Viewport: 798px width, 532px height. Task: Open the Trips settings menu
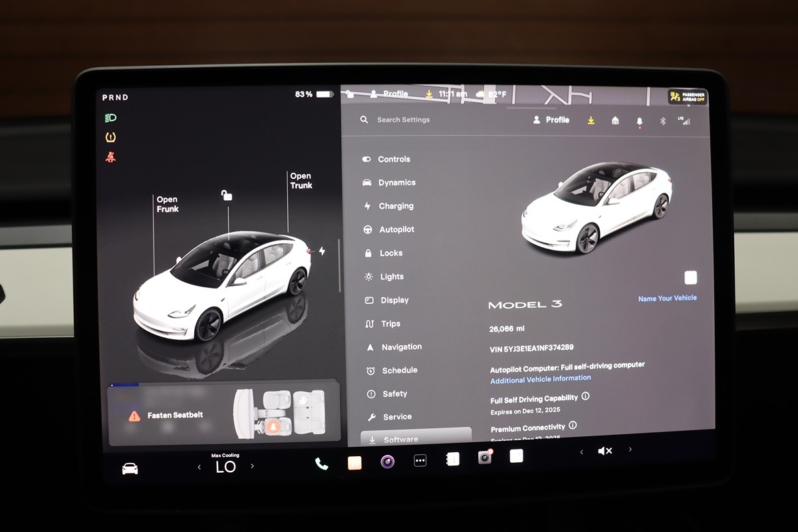click(x=382, y=324)
